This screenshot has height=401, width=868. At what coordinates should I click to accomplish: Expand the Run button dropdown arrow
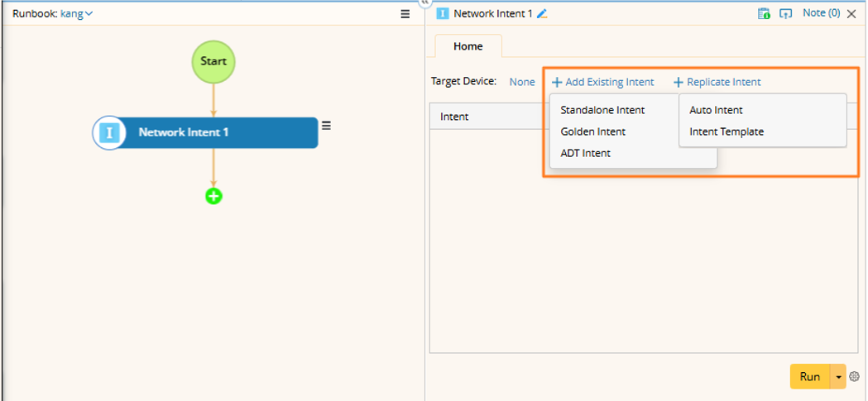838,377
